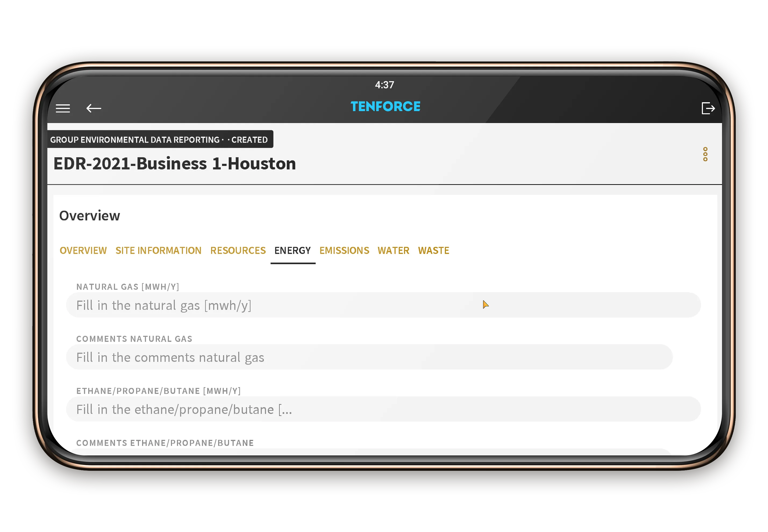This screenshot has height=532, width=768.
Task: Open the hamburger navigation menu
Action: (63, 108)
